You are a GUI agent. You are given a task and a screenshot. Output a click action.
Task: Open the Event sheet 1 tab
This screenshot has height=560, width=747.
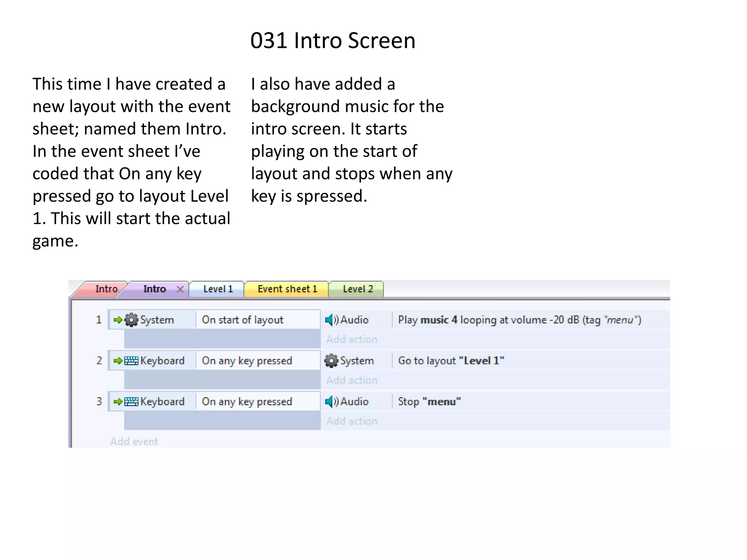tap(287, 289)
